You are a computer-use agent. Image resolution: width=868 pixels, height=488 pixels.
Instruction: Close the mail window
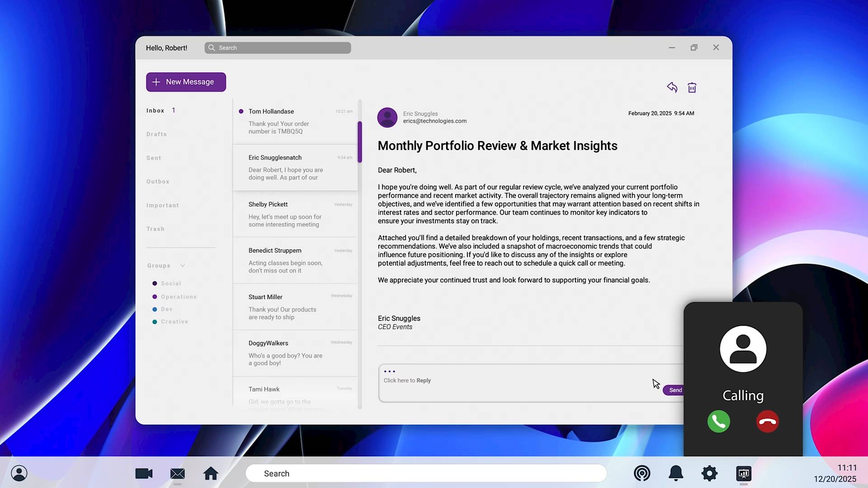(x=716, y=47)
